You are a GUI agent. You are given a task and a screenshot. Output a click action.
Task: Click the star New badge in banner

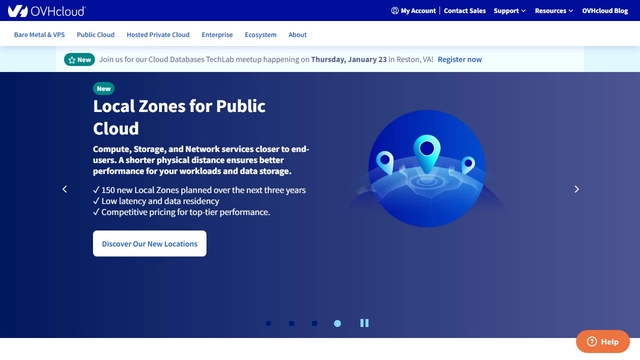(x=79, y=60)
